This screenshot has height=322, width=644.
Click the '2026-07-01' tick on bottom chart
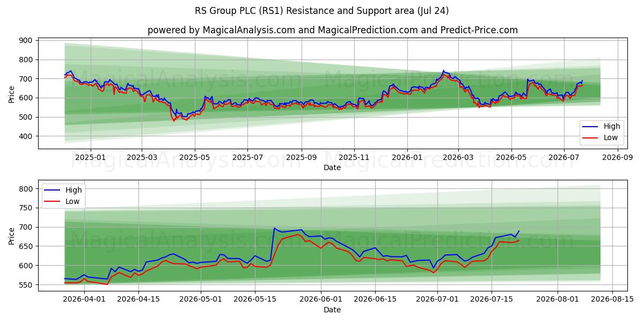click(437, 299)
